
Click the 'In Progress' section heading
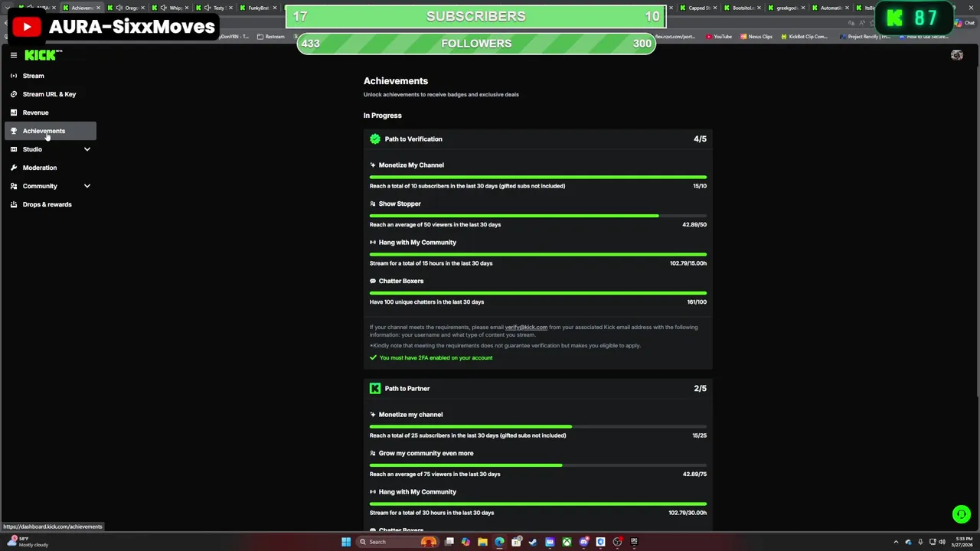(x=383, y=116)
